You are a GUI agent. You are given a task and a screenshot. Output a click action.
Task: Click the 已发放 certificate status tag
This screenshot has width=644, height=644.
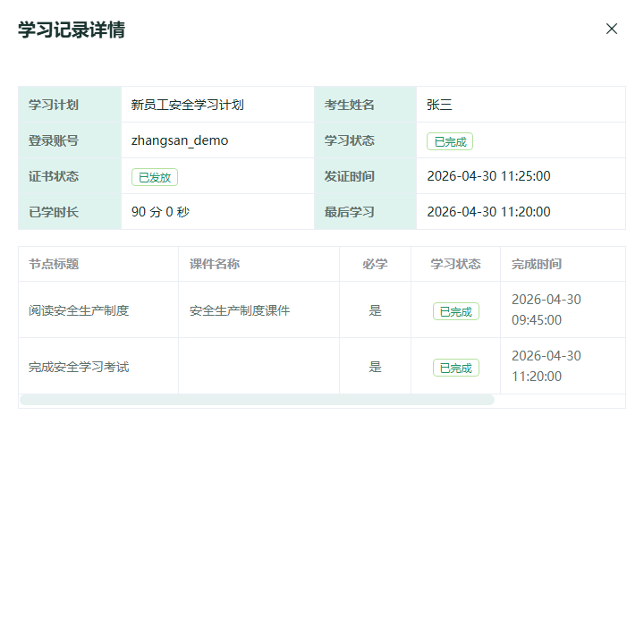tap(155, 177)
